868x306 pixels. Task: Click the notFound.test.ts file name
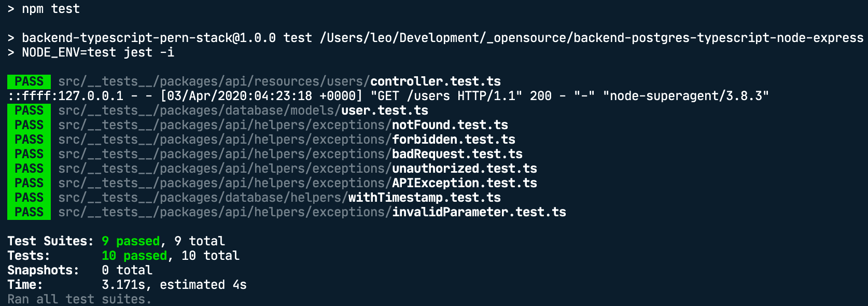point(450,125)
